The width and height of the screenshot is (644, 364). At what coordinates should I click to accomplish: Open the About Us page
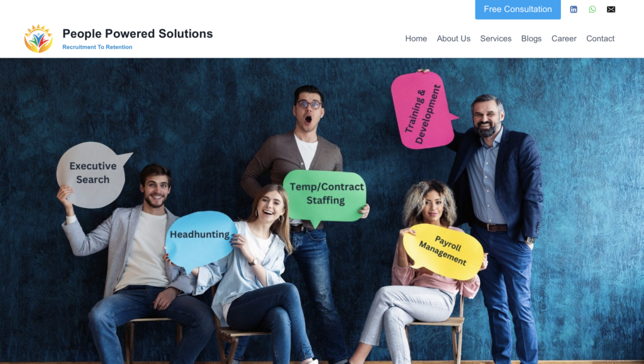[x=453, y=38]
